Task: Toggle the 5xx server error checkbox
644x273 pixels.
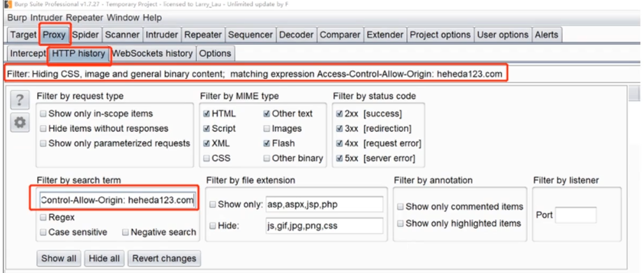Action: pos(340,158)
